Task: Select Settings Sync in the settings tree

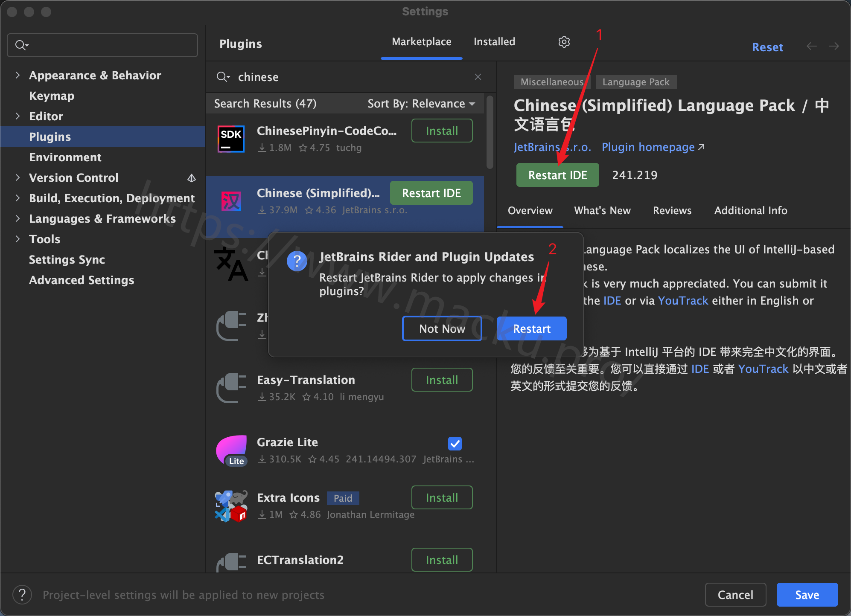Action: (67, 260)
